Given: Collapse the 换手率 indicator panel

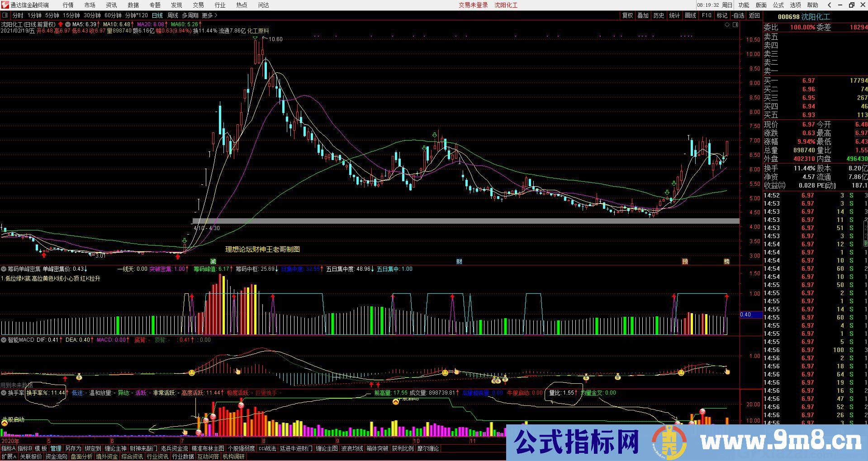Looking at the screenshot, I should pyautogui.click(x=4, y=393).
